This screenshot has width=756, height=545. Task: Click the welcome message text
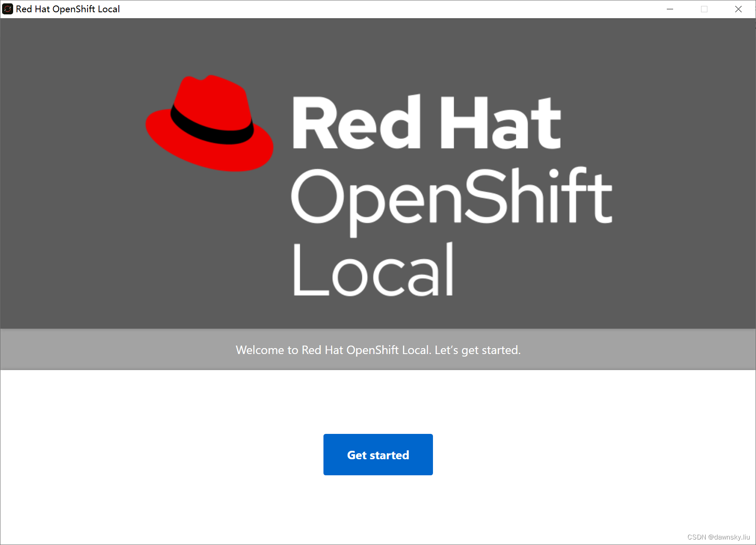point(378,350)
